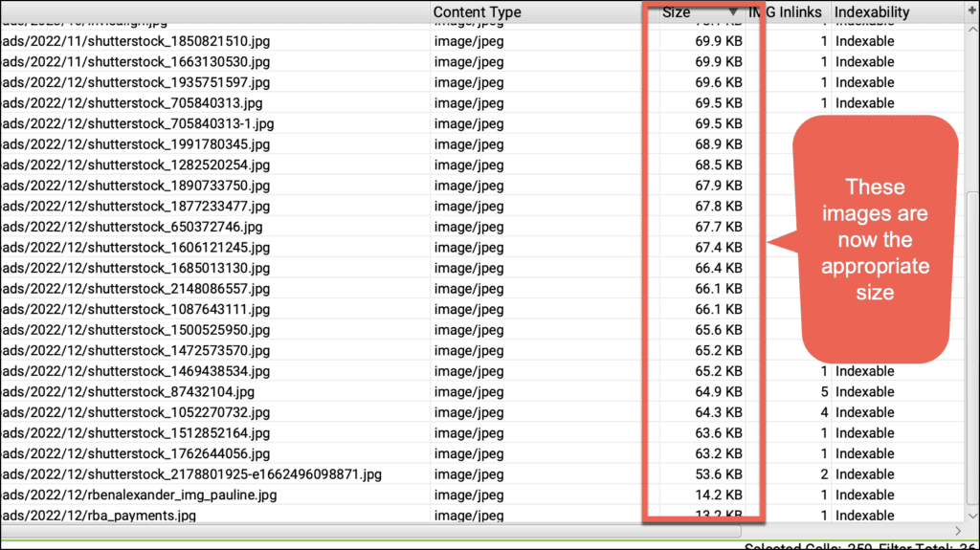Click the Indexability column header
Viewport: 980px width, 550px height.
[871, 12]
